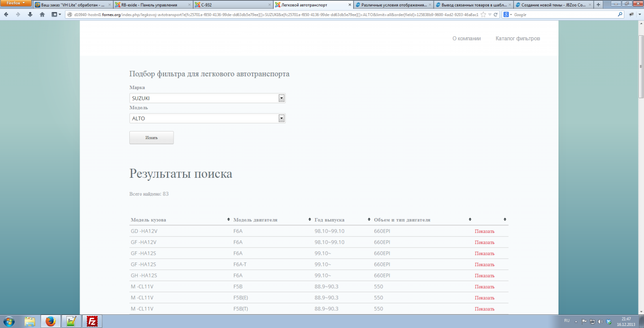Image resolution: width=644 pixels, height=328 pixels.
Task: Click the search magnifier icon in Google box
Action: 620,15
